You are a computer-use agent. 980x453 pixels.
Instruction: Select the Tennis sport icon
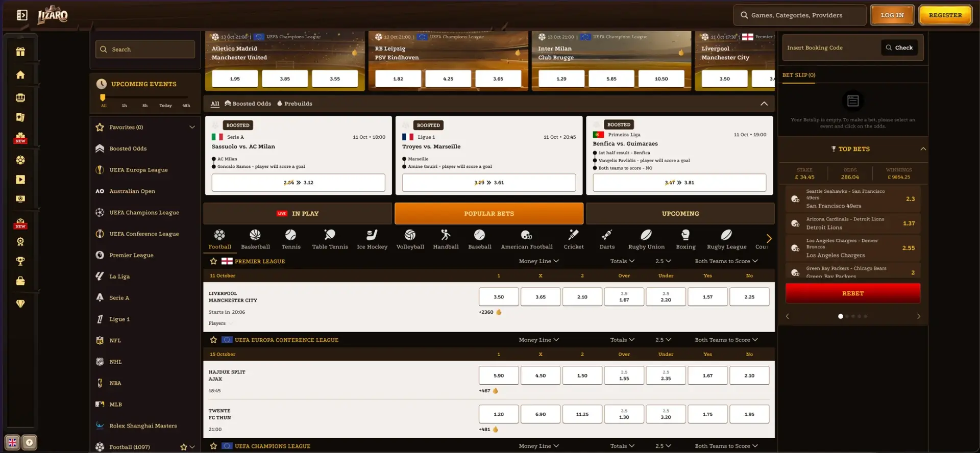point(291,239)
